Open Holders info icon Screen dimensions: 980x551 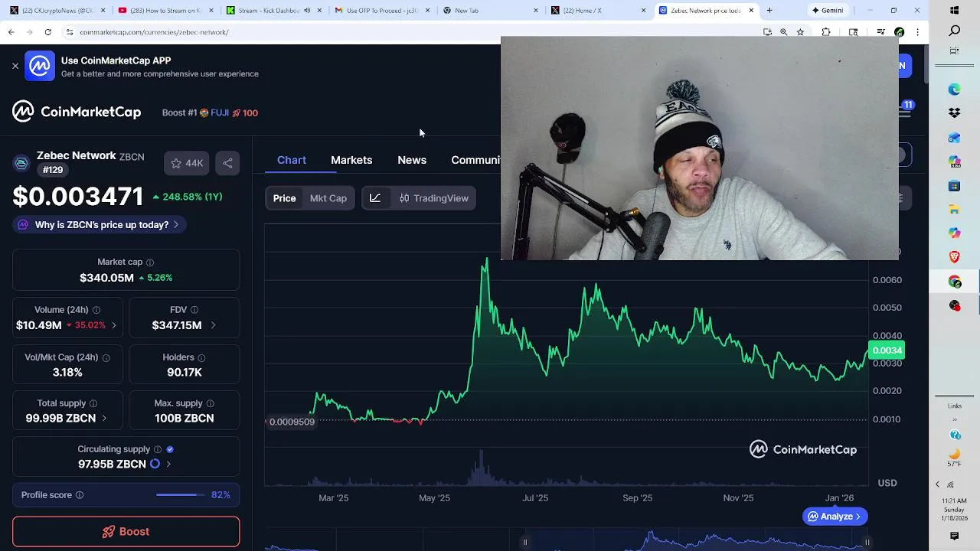(x=201, y=357)
